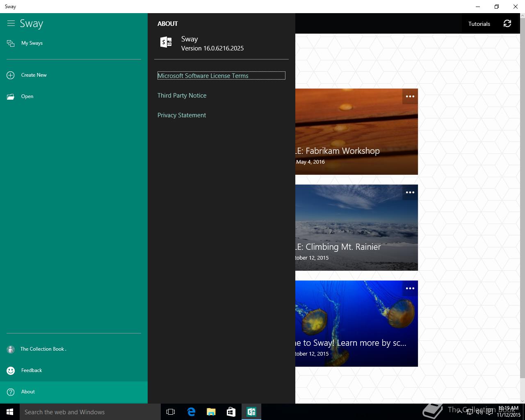Screen dimensions: 525x420
Task: Click the refresh sync icon
Action: pyautogui.click(x=507, y=24)
